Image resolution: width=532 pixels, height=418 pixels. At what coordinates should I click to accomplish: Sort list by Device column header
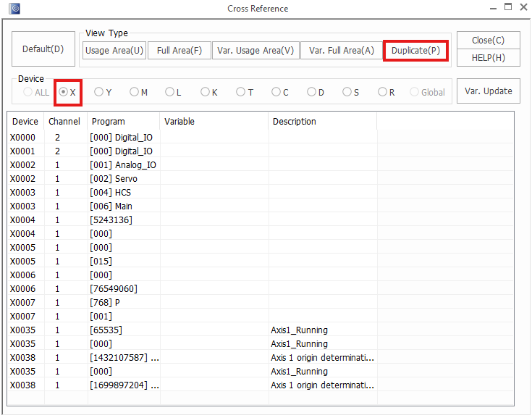[x=25, y=122]
